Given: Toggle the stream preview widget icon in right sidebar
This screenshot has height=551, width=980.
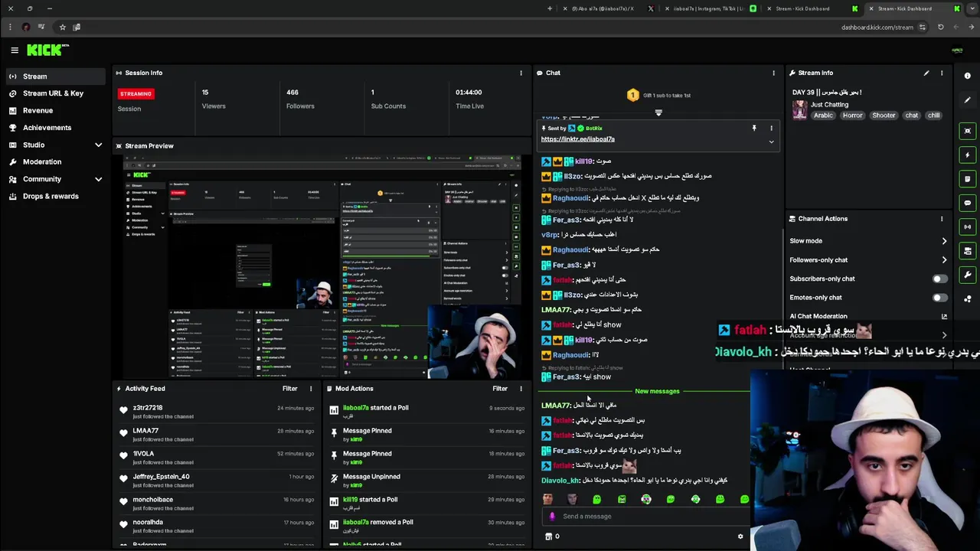Looking at the screenshot, I should (968, 131).
